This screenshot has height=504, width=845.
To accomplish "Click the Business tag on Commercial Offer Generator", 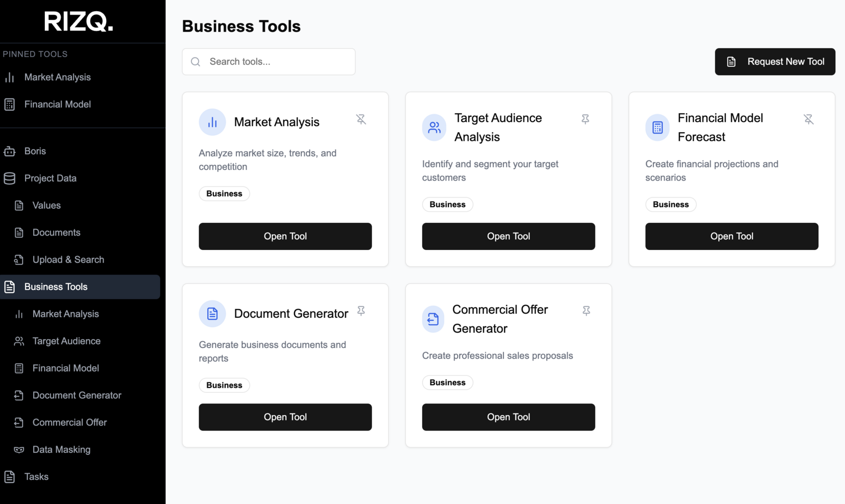I will pyautogui.click(x=448, y=383).
